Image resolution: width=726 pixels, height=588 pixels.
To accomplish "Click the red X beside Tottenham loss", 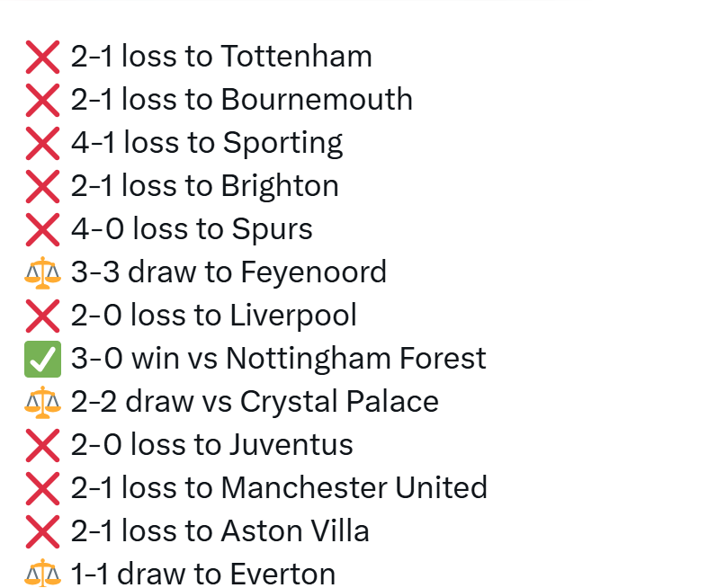I will pyautogui.click(x=41, y=57).
